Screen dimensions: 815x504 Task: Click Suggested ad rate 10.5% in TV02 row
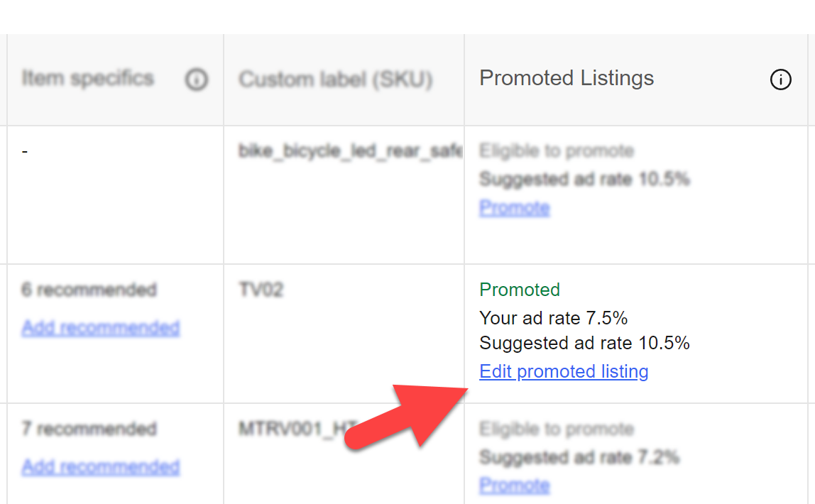tap(584, 344)
